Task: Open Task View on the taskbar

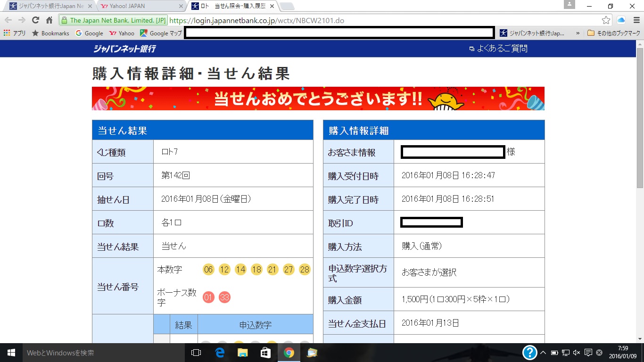Action: 196,353
